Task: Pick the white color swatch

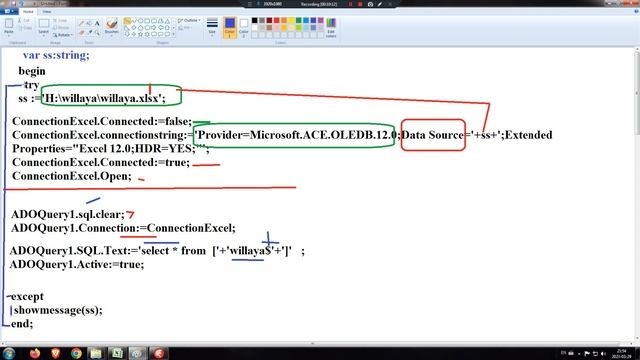Action: 255,28
